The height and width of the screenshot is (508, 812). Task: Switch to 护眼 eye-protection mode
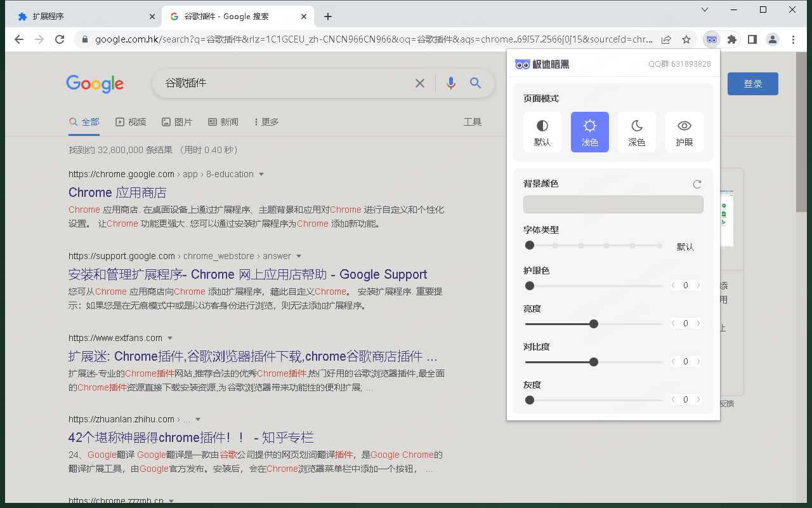click(684, 132)
